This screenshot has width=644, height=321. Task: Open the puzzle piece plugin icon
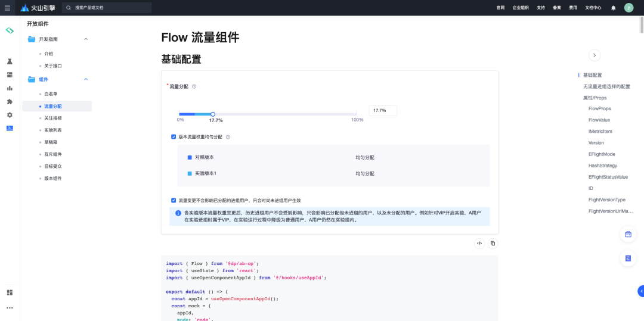(x=10, y=102)
